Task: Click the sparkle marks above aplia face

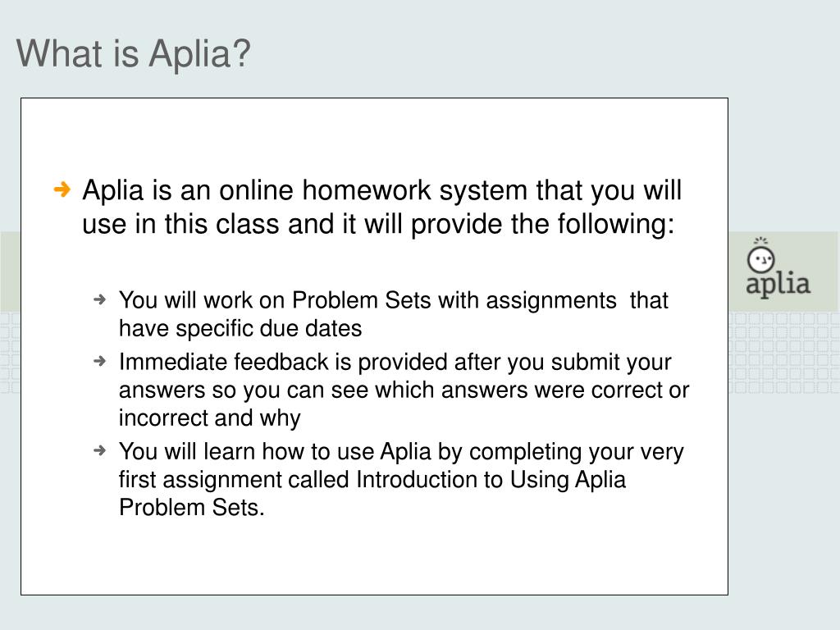Action: tap(760, 241)
